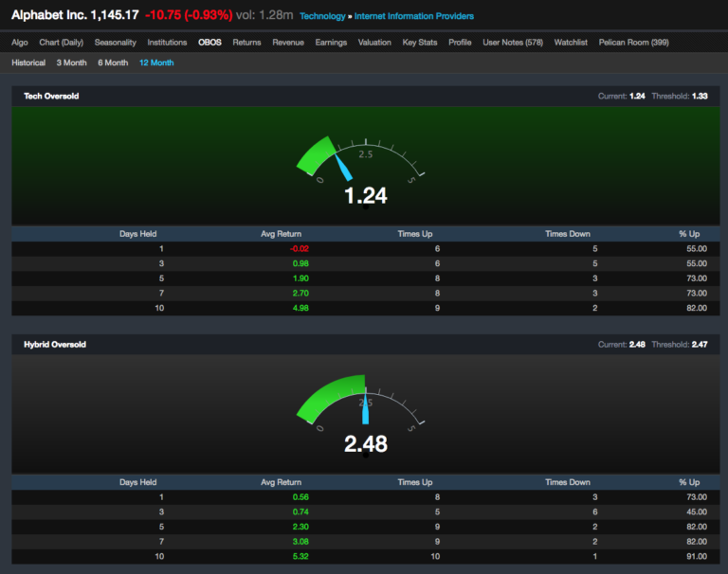This screenshot has height=574, width=728.
Task: Click the Alphabet Inc. company name
Action: pos(49,15)
